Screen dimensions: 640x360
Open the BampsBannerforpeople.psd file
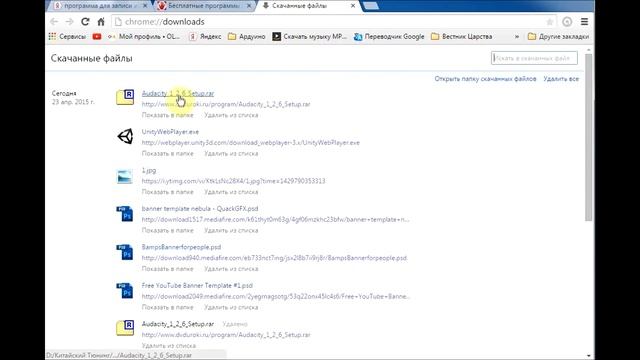point(181,247)
